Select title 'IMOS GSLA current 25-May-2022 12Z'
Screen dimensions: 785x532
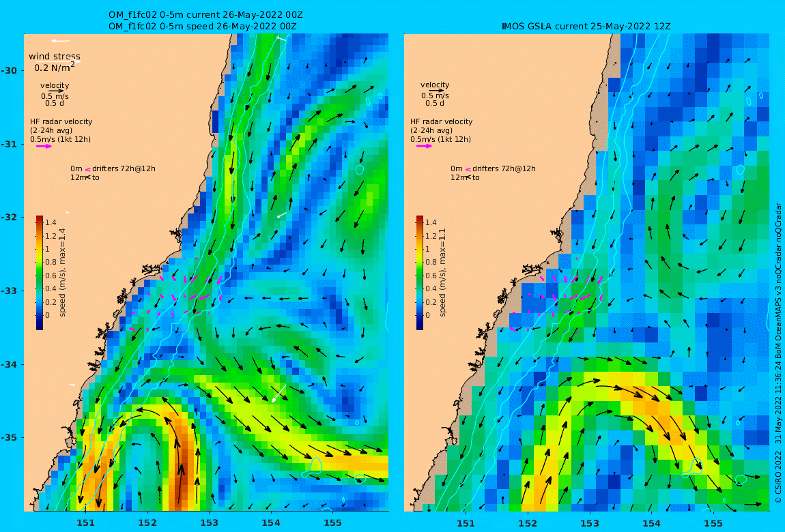pos(586,26)
